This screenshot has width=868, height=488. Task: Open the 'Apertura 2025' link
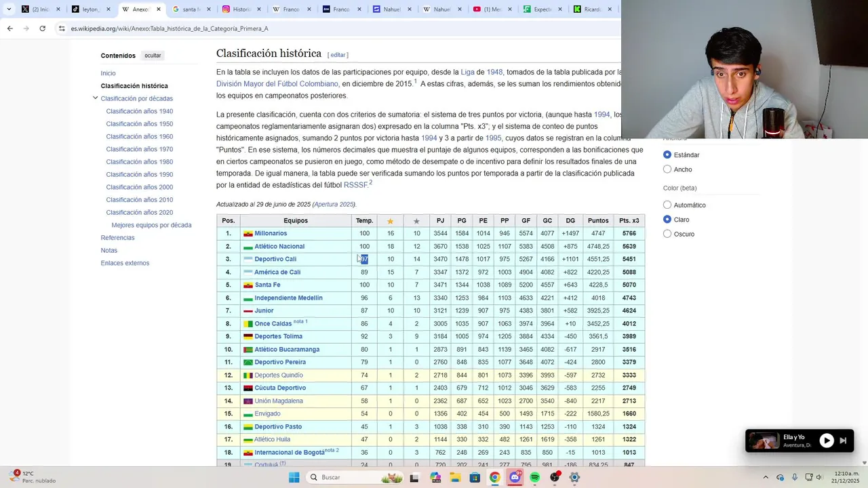click(334, 204)
